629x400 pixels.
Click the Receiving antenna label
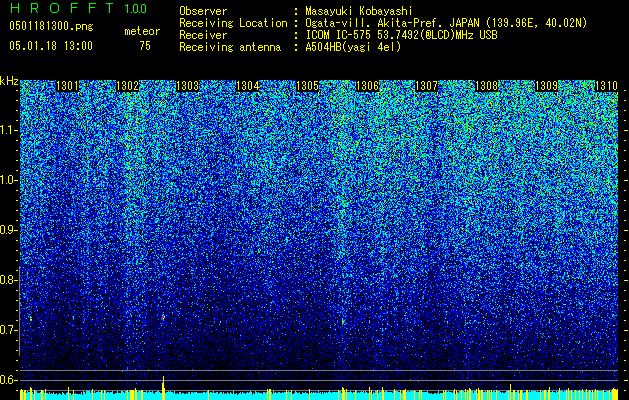pos(230,47)
